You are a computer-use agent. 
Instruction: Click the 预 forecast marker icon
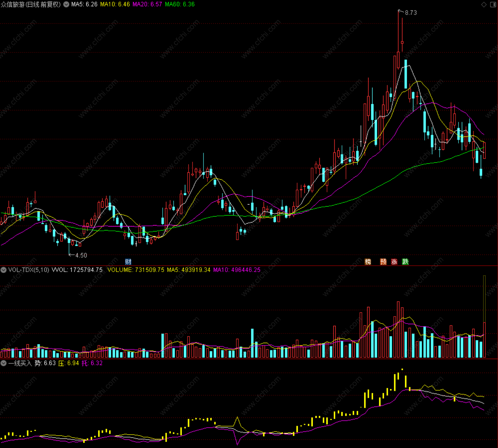383,262
